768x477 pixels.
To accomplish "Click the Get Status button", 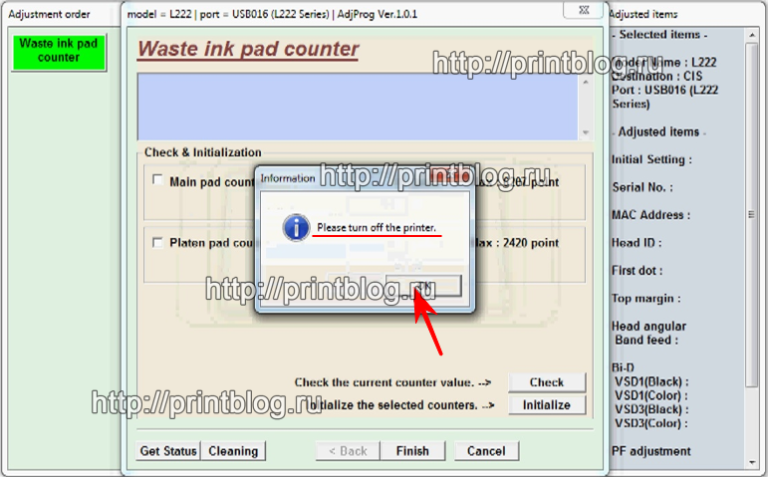I will coord(168,451).
